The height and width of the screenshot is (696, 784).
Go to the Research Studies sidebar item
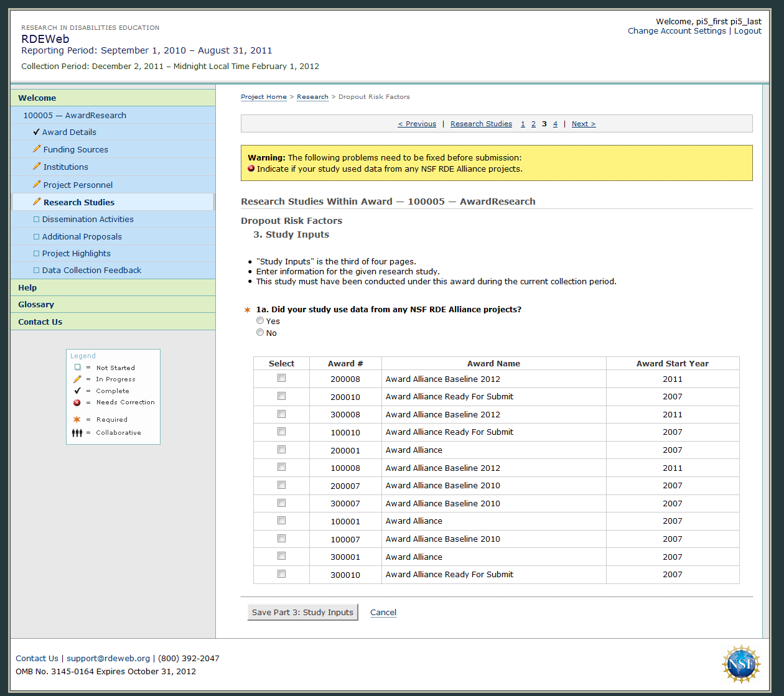(78, 202)
